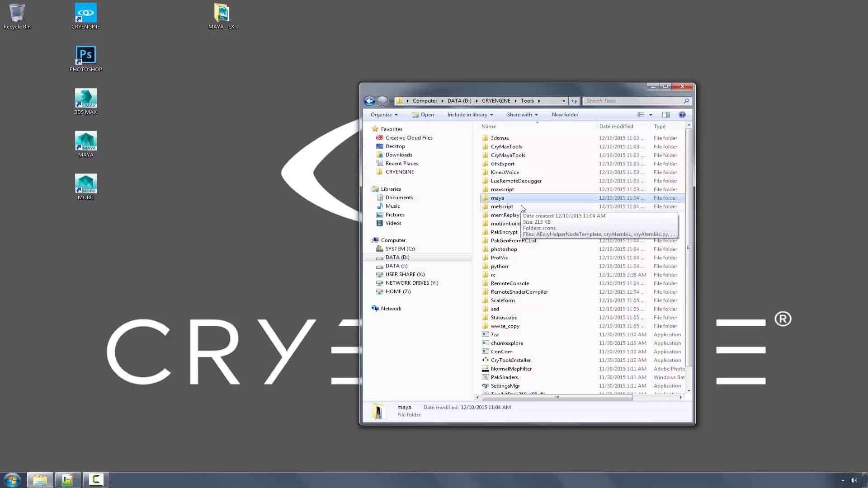This screenshot has width=868, height=488.
Task: Toggle the preview pane in Explorer
Action: (x=666, y=114)
